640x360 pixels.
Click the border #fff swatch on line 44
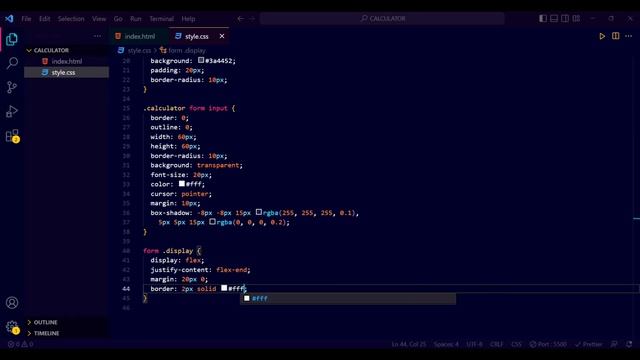(224, 288)
